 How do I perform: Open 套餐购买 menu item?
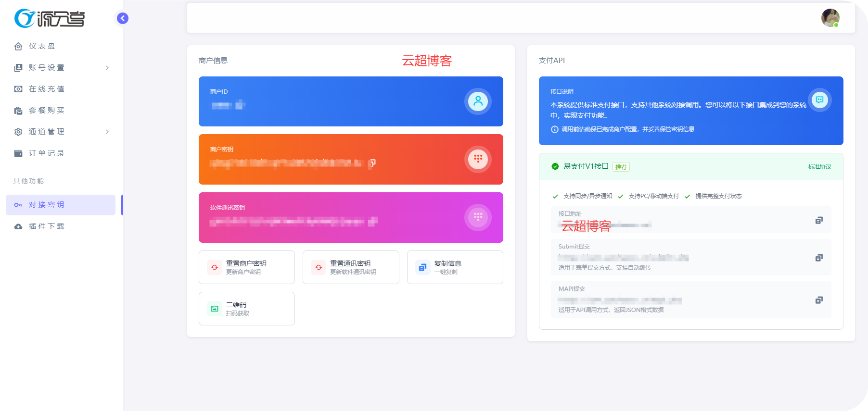tap(61, 111)
